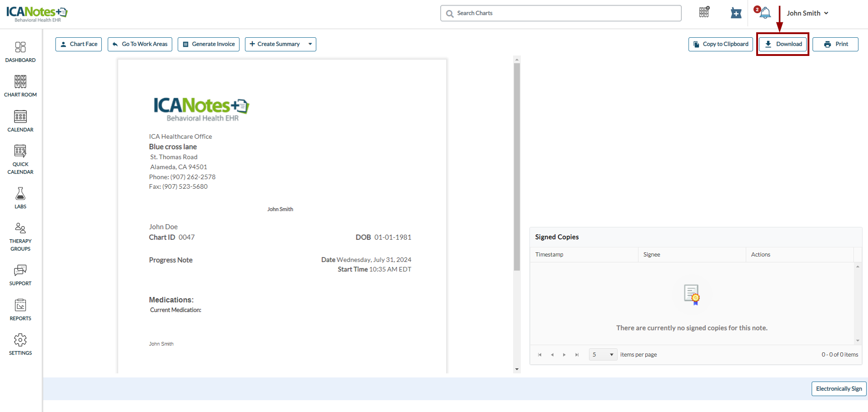Screen dimensions: 868x412
Task: Open the Quick Calendar
Action: [x=20, y=160]
